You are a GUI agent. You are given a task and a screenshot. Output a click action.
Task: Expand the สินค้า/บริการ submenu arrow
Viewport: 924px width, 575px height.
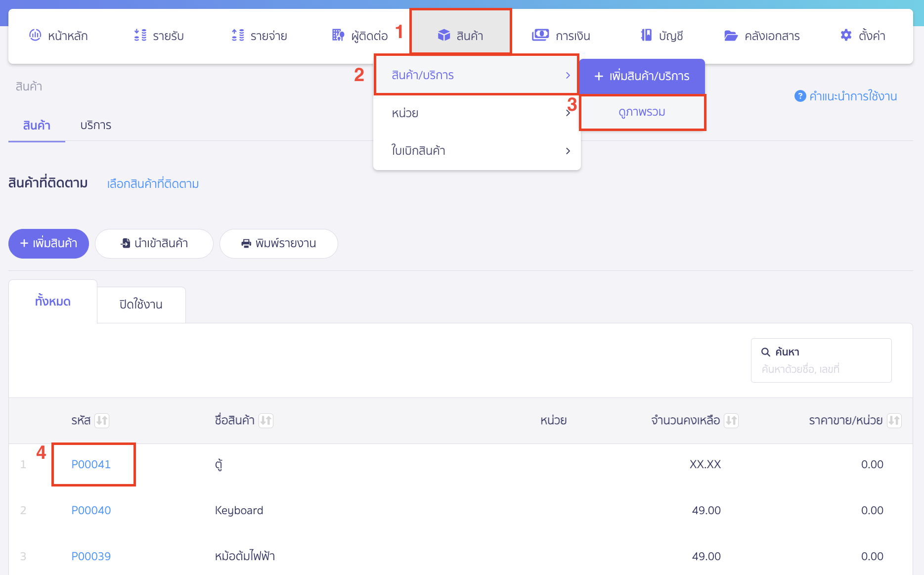[x=568, y=75]
